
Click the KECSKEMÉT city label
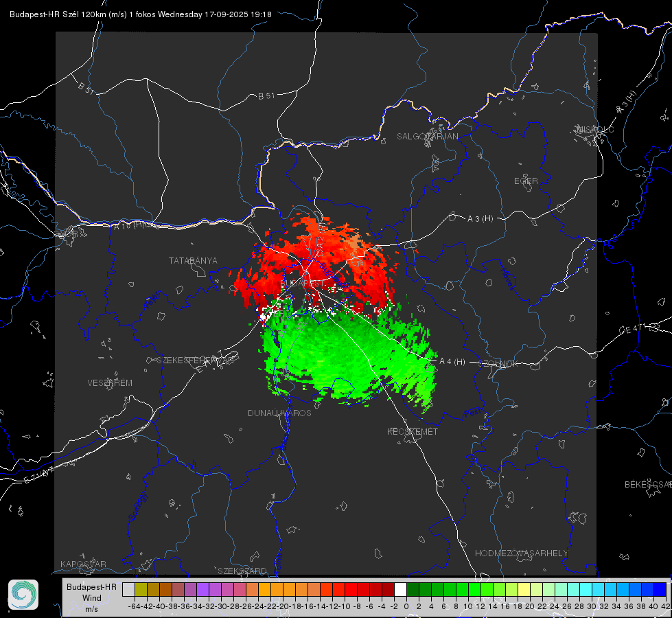(x=413, y=432)
